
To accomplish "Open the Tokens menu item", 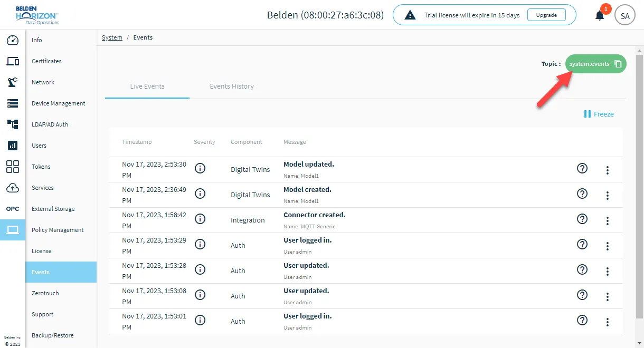I will click(x=61, y=167).
